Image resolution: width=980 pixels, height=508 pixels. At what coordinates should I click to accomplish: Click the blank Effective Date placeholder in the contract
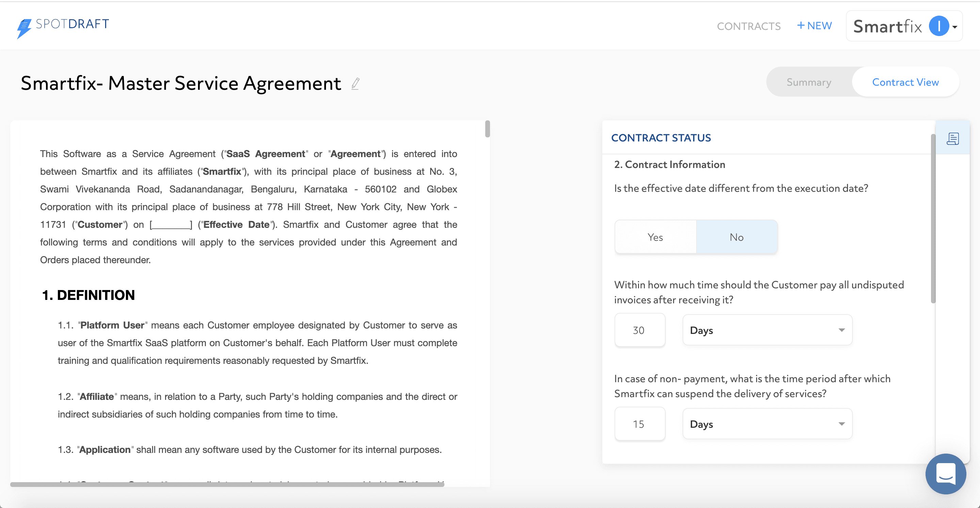pos(171,225)
